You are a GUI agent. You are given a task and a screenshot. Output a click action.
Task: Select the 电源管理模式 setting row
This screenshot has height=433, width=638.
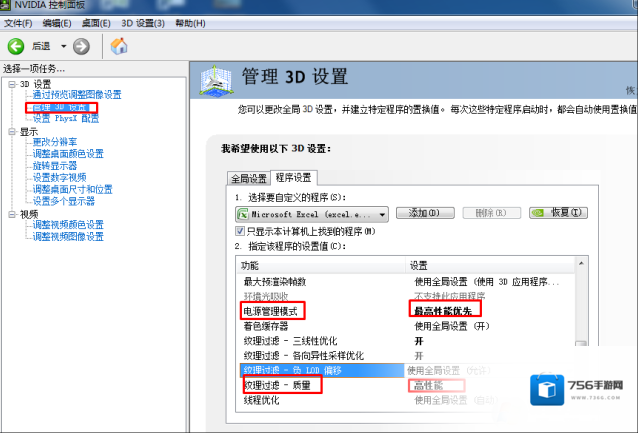coord(270,311)
